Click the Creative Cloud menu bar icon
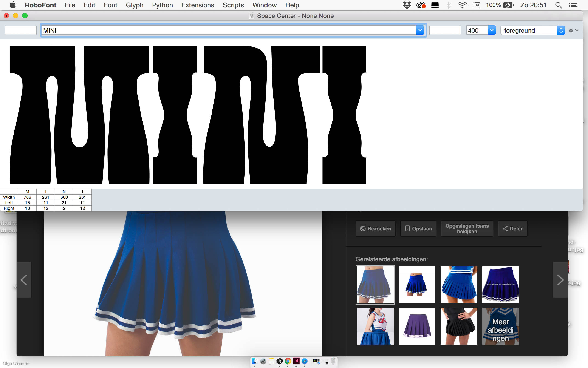 (x=421, y=5)
